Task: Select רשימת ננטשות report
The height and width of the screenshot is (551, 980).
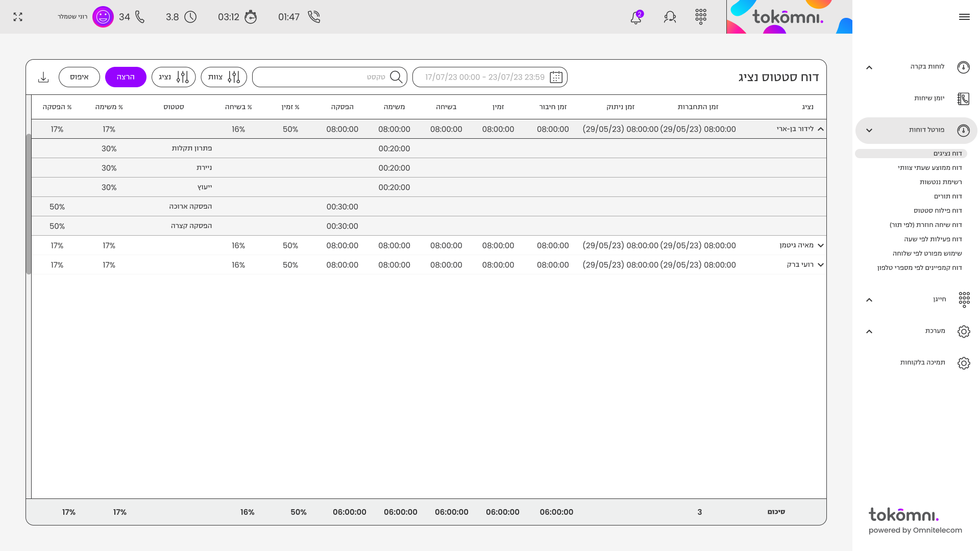Action: coord(941,182)
